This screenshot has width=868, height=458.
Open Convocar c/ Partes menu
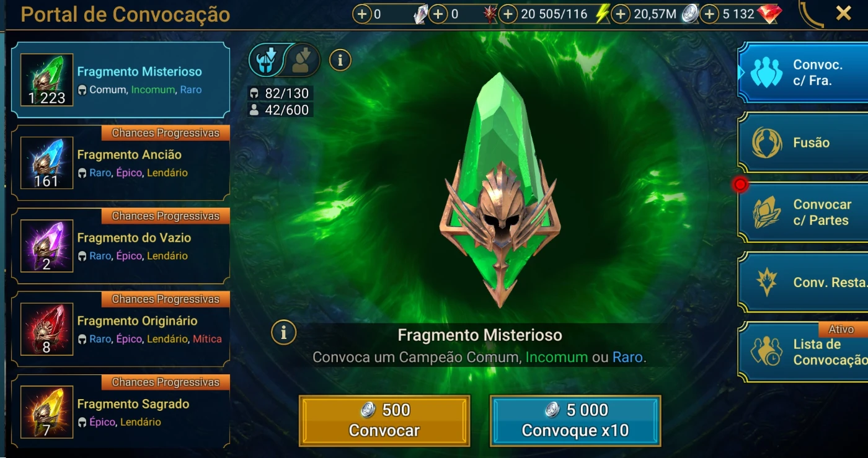803,212
